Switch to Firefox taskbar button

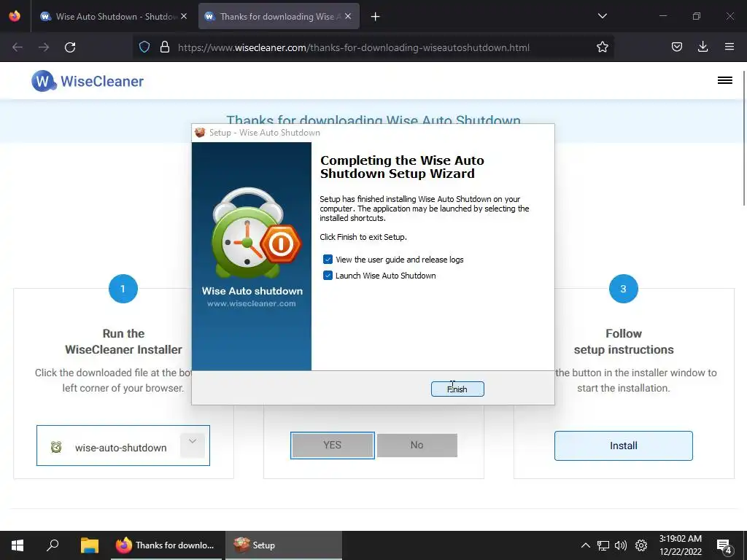click(166, 545)
